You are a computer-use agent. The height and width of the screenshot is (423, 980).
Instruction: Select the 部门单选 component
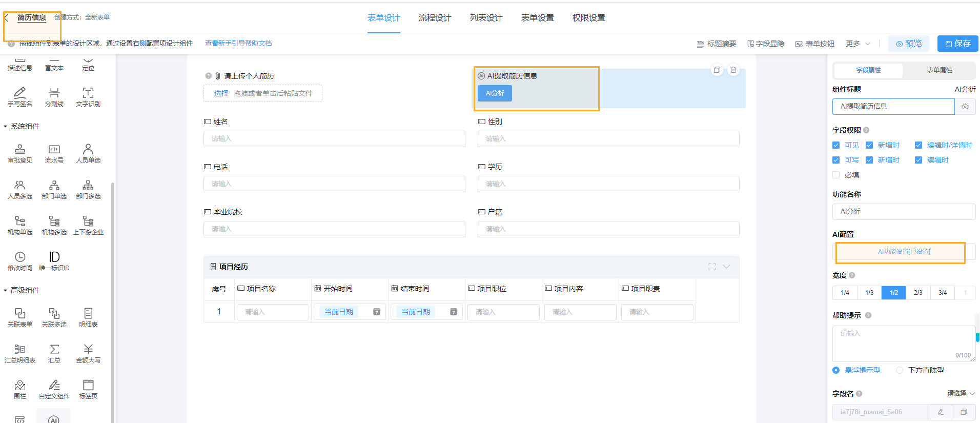click(54, 189)
